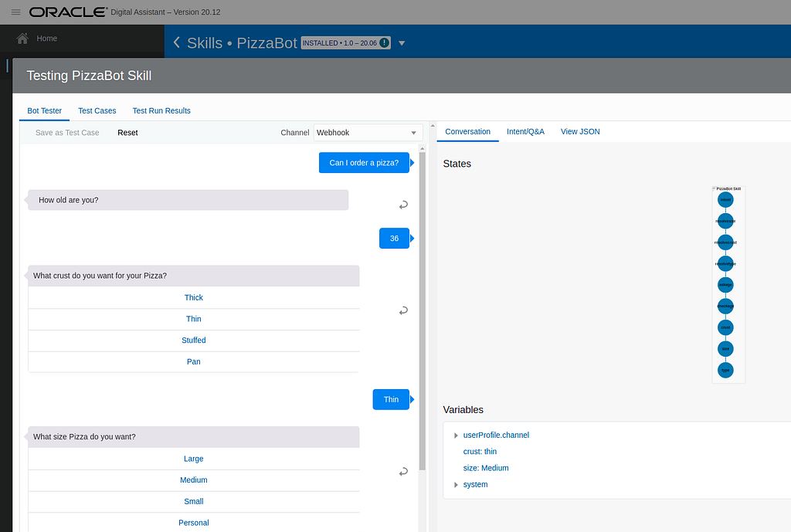
Task: Choose the Thick crust option
Action: coord(194,297)
